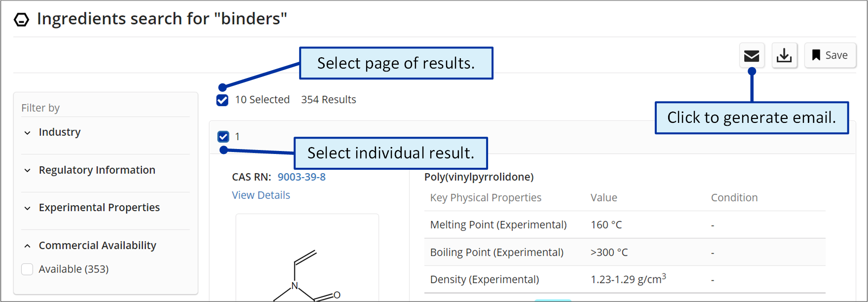This screenshot has height=302, width=868.
Task: Toggle the select-page checkbox beside 10 Selected
Action: point(223,100)
